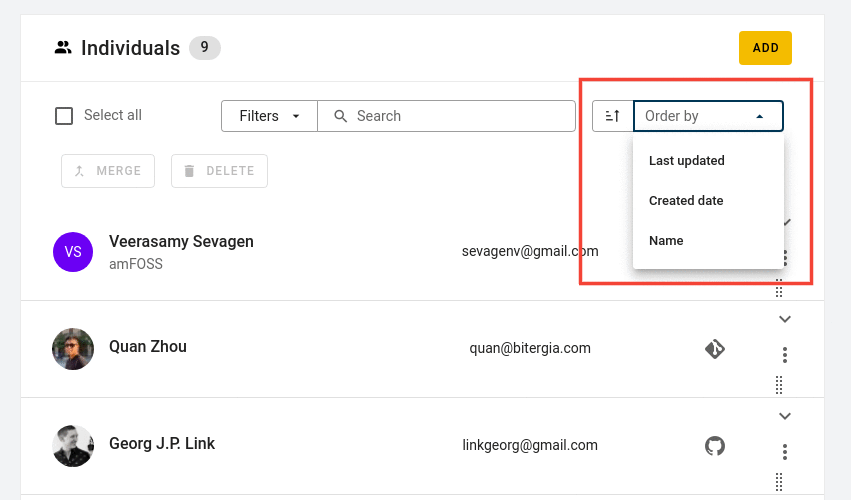Expand Georg J.P. Link's row with the chevron

tap(785, 416)
